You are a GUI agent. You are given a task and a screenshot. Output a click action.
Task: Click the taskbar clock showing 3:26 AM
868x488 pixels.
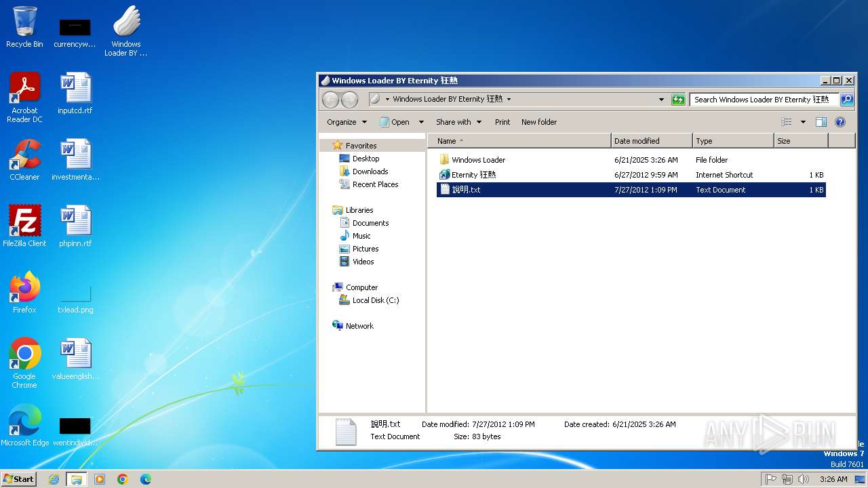click(833, 479)
